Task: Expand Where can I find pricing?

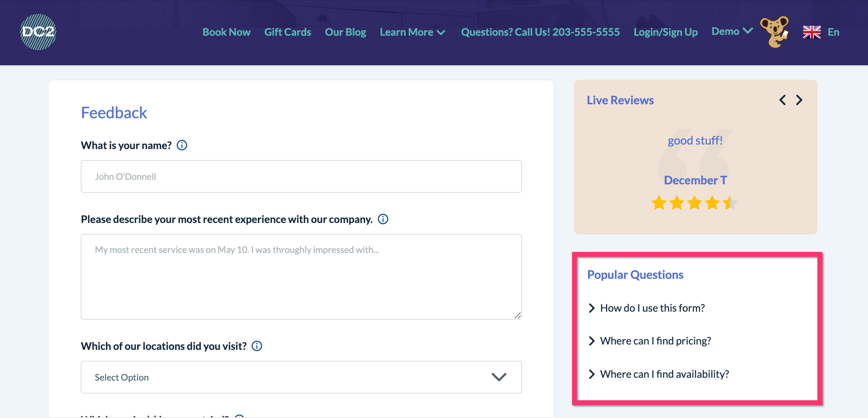Action: (650, 341)
